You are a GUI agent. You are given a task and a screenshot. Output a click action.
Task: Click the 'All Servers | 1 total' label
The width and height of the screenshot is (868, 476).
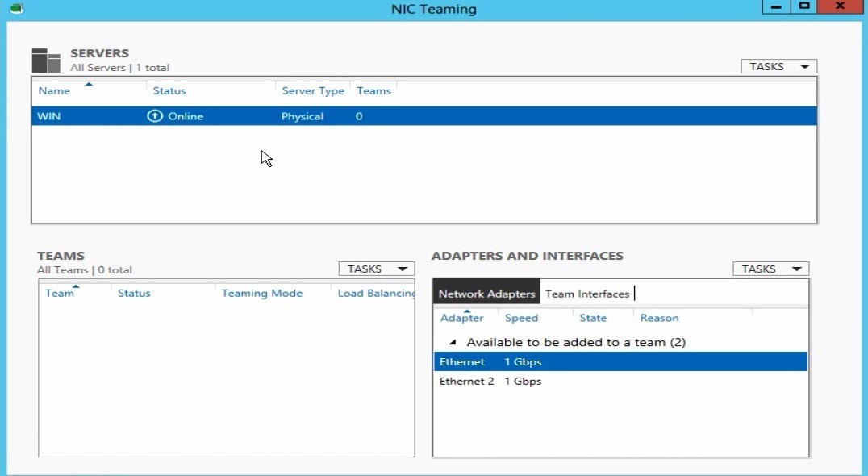119,68
